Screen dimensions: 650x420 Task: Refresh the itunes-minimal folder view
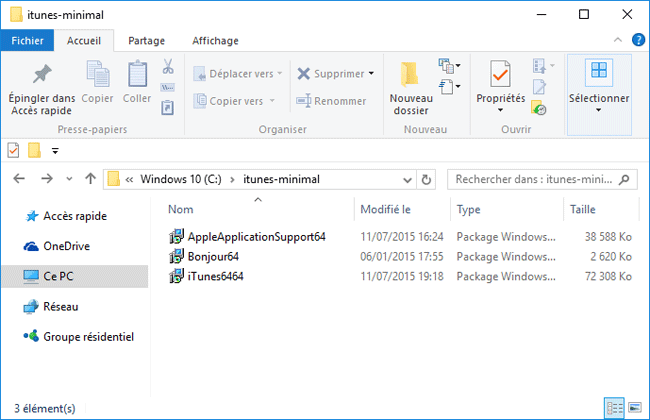click(x=426, y=180)
